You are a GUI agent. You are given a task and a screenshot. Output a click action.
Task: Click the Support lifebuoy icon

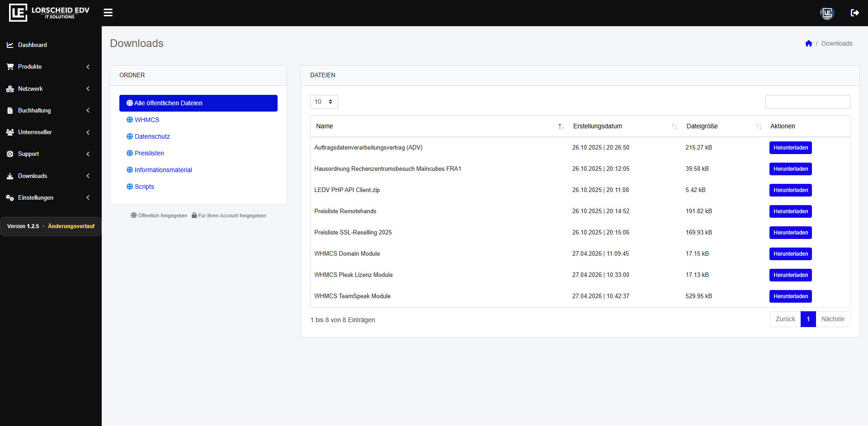pyautogui.click(x=10, y=154)
